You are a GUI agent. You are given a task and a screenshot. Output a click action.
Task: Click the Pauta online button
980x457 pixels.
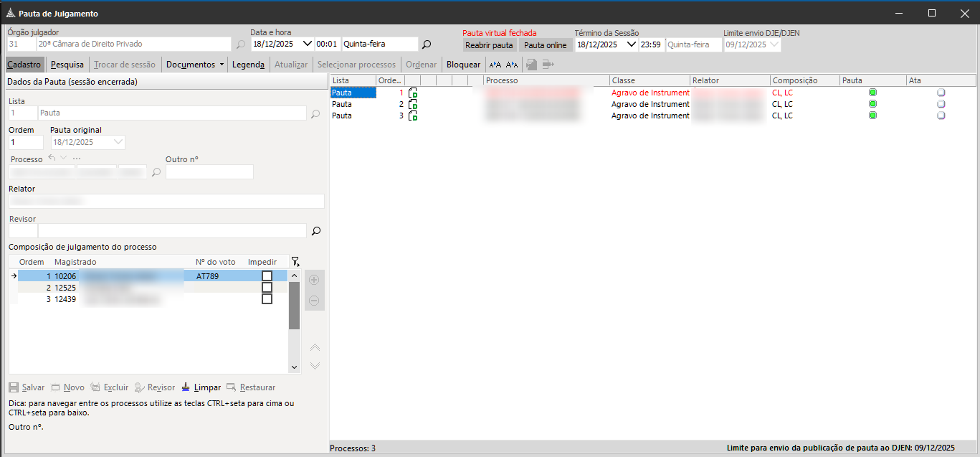[x=545, y=45]
